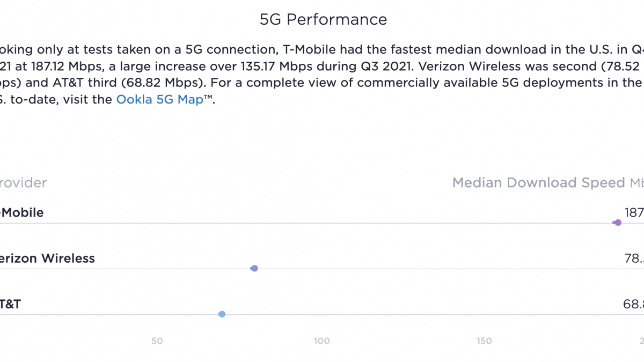Select the T-Mobile provider label
Screen dimensions: 644x362
[22, 213]
